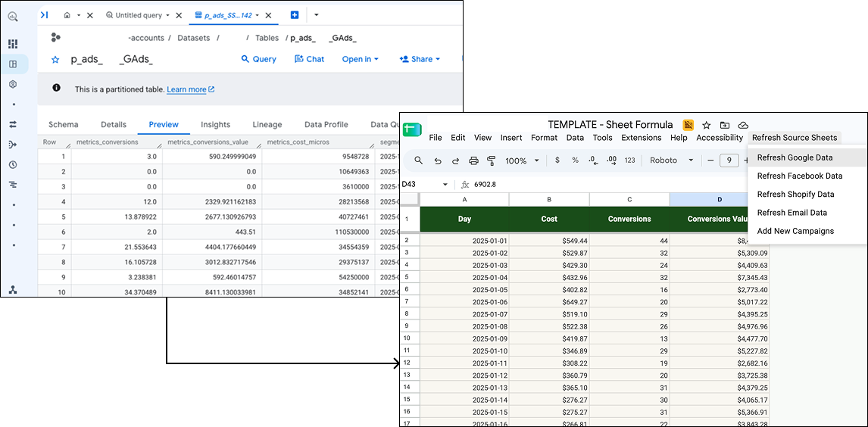Undo last action in Sheets toolbar
The image size is (868, 427).
(437, 161)
